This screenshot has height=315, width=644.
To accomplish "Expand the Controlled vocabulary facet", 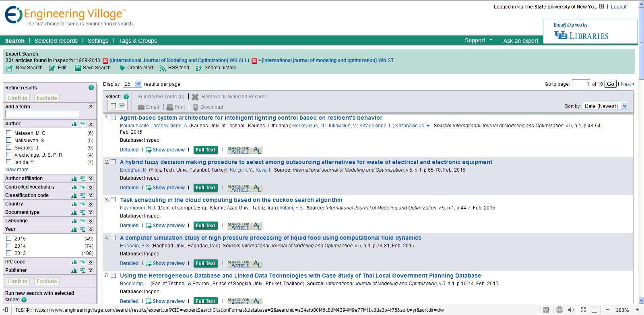I will click(x=91, y=187).
